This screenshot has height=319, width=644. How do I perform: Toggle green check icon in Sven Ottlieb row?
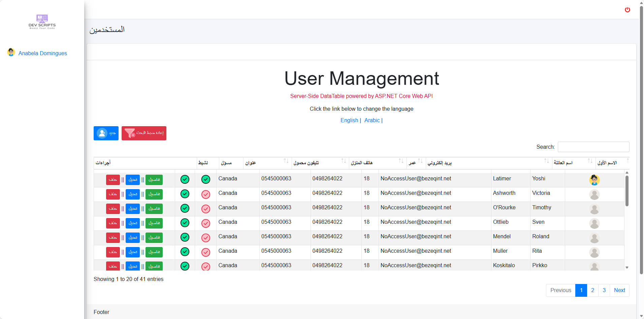tap(185, 223)
